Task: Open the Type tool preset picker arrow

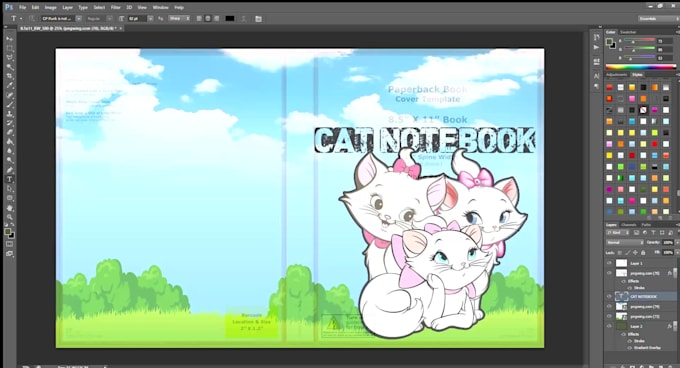Action: pos(21,19)
